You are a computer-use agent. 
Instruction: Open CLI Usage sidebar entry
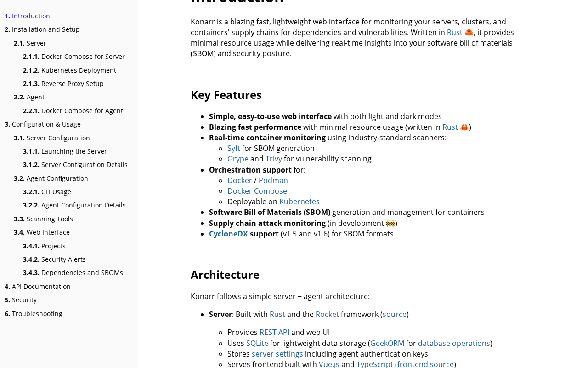tap(56, 192)
